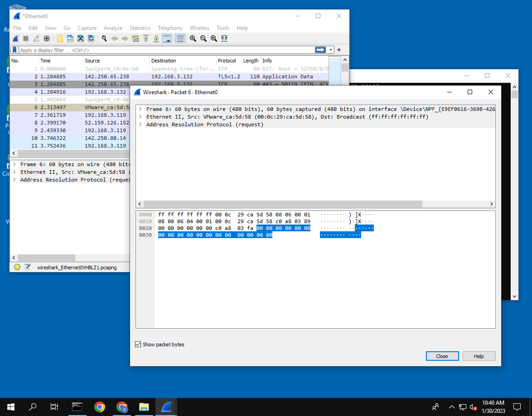
Task: Open the View menu
Action: point(50,28)
